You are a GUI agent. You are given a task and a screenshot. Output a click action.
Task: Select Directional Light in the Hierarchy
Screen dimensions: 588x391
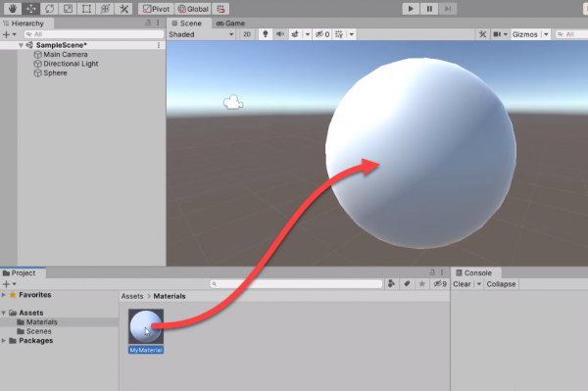pos(71,64)
